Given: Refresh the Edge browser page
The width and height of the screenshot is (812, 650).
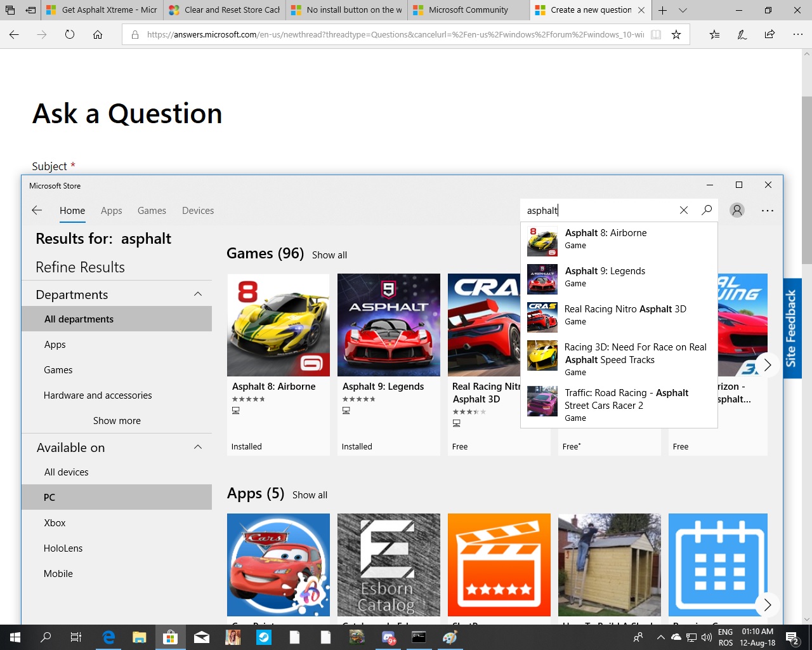Looking at the screenshot, I should click(70, 35).
